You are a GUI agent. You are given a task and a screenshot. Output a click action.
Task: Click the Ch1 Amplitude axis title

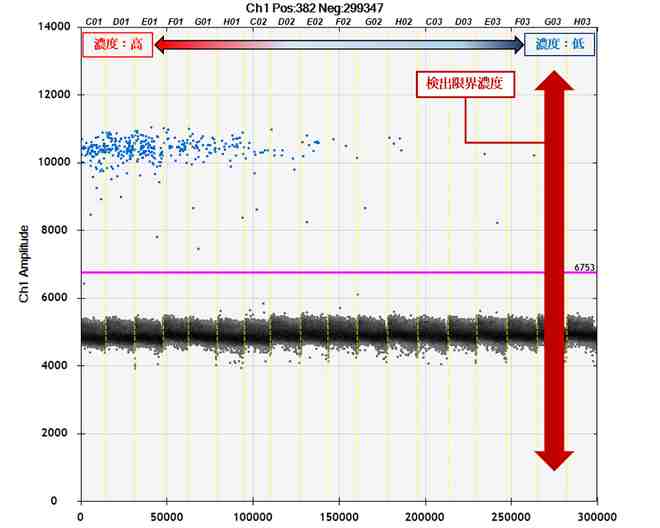24,264
